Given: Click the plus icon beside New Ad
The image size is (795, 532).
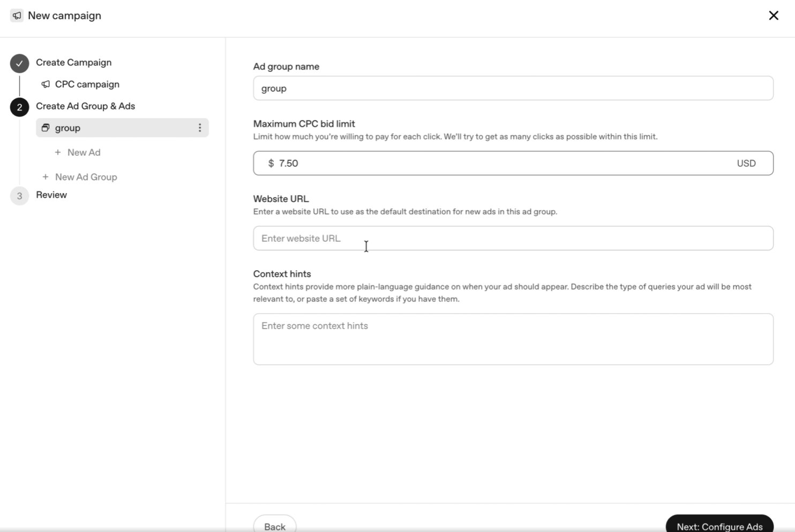Looking at the screenshot, I should [57, 152].
